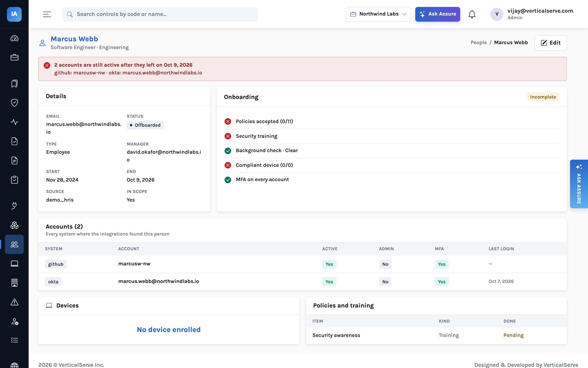Expand the Northwind Labs organization dropdown
Screen dimensions: 588x368
[x=378, y=14]
